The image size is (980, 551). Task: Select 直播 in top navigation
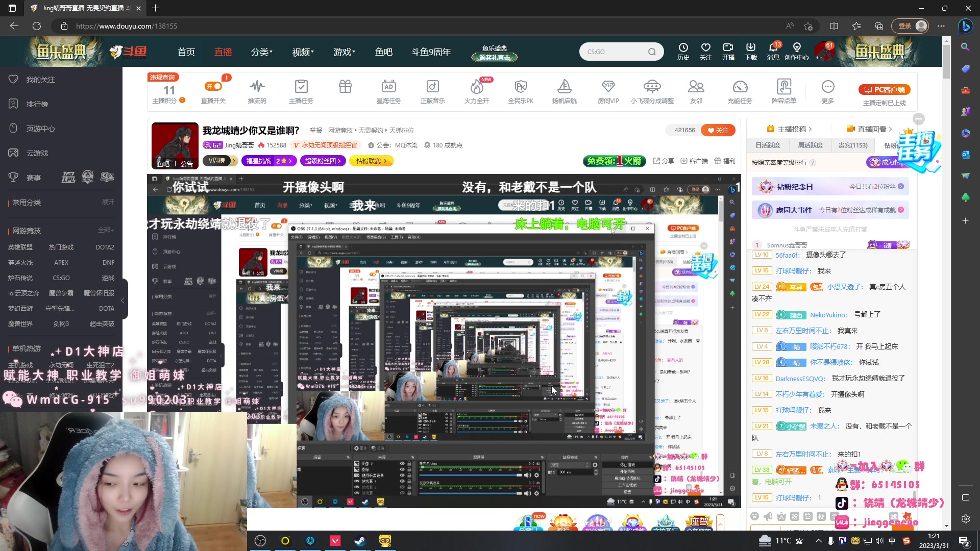click(x=223, y=52)
